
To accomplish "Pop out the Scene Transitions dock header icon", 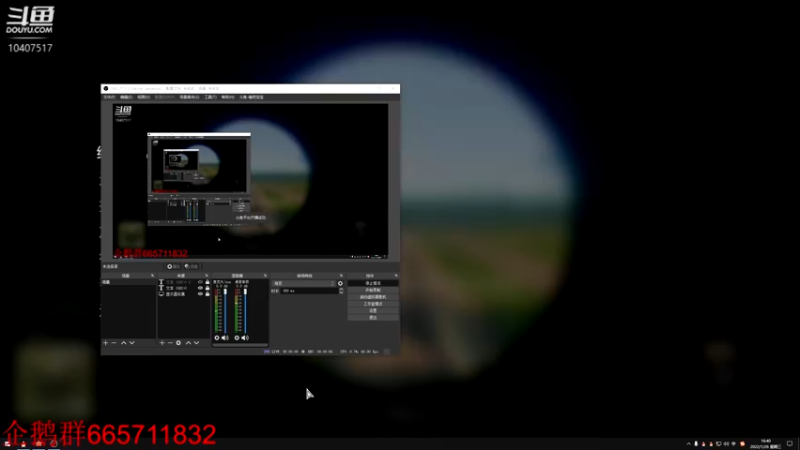I will (x=341, y=276).
